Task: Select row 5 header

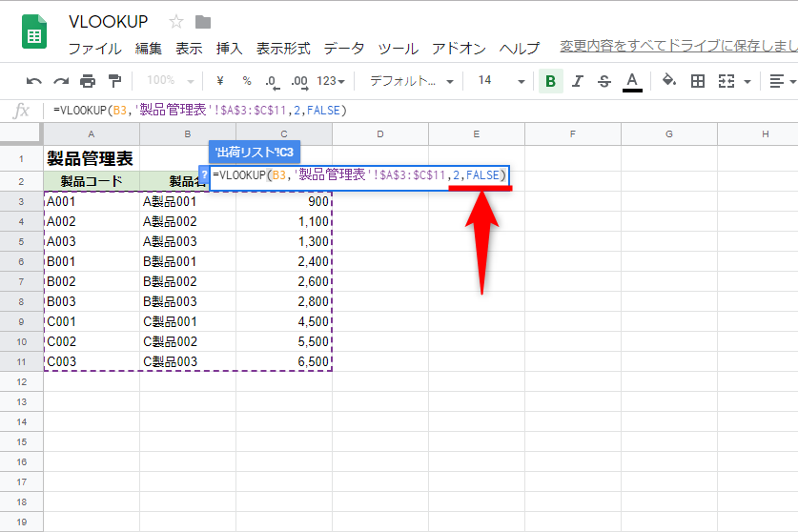Action: point(21,242)
